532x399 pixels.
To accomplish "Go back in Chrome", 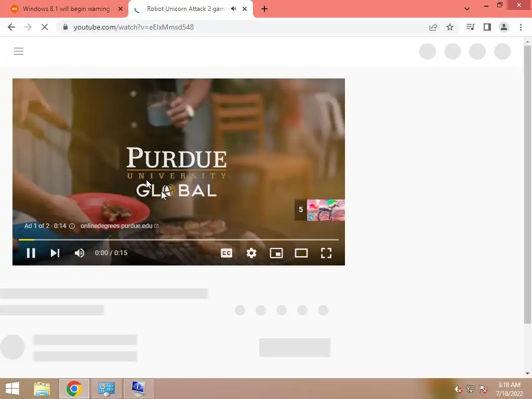I will (x=11, y=27).
